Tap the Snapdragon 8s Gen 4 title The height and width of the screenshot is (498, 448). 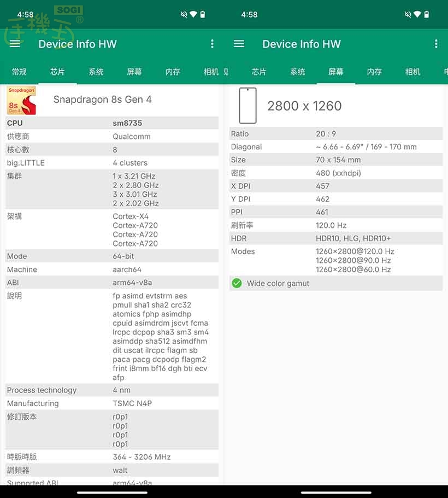coord(103,99)
